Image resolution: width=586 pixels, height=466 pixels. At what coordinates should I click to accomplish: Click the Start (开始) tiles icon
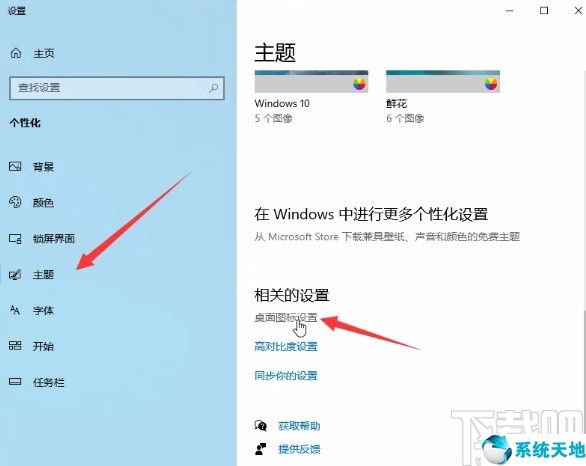(x=15, y=346)
